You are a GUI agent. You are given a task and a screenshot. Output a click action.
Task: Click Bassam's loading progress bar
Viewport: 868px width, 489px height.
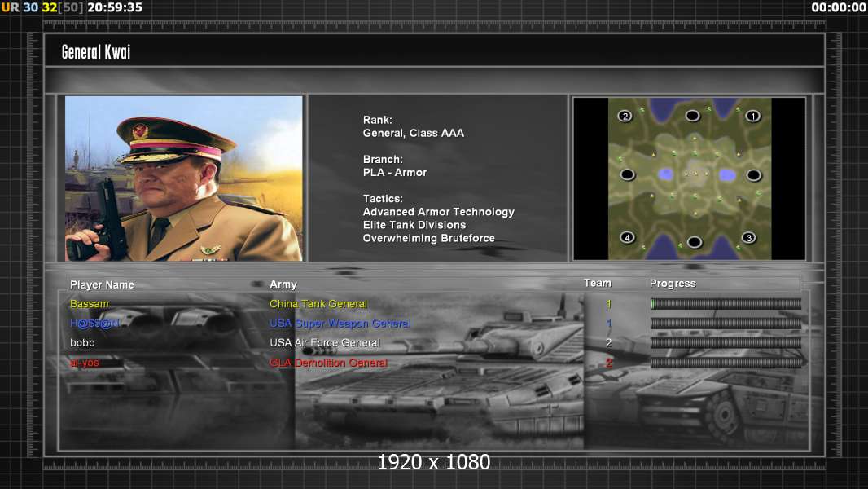[x=726, y=303]
